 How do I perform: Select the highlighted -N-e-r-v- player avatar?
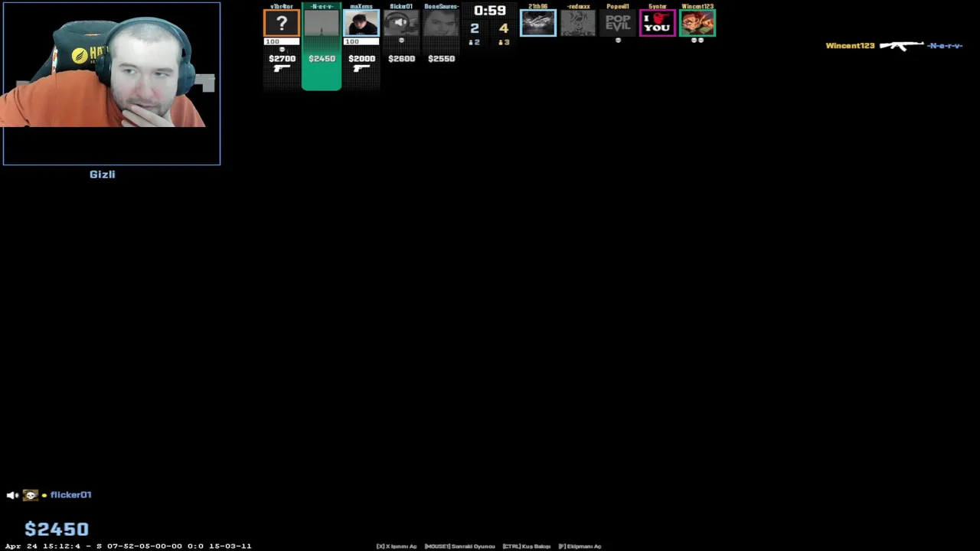[x=322, y=24]
